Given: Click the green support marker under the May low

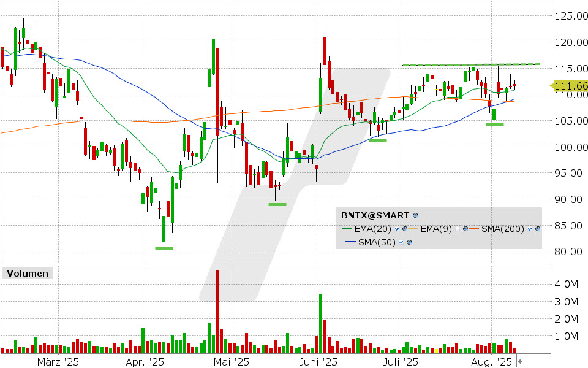Looking at the screenshot, I should click(x=277, y=204).
